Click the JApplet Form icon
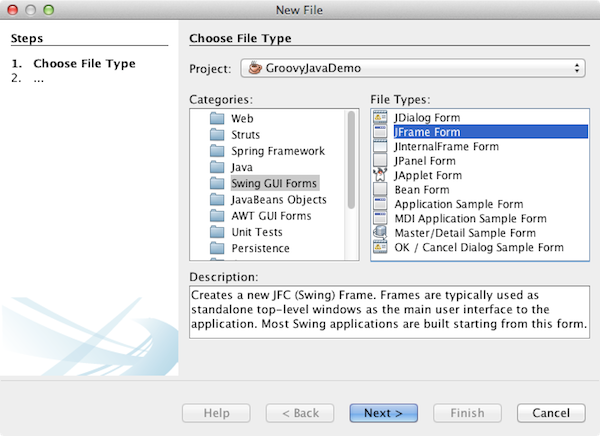Image resolution: width=600 pixels, height=436 pixels. pyautogui.click(x=379, y=175)
